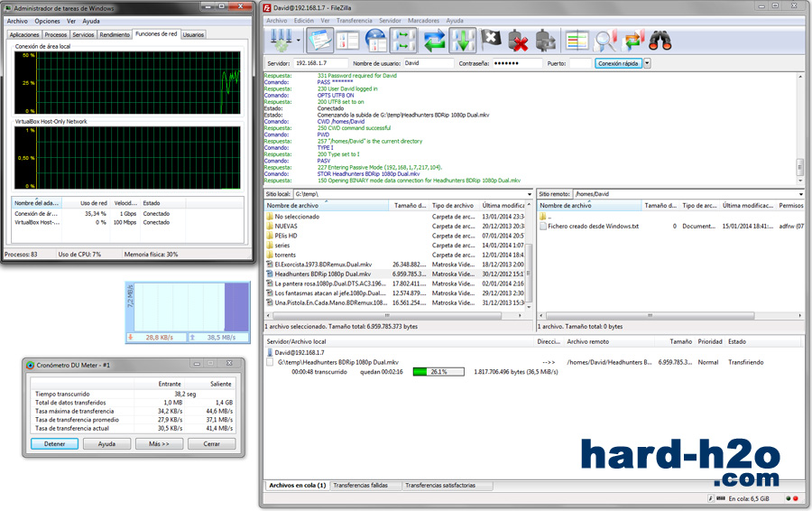Image resolution: width=812 pixels, height=511 pixels.
Task: Open FileZilla Servidor menu
Action: pos(390,21)
